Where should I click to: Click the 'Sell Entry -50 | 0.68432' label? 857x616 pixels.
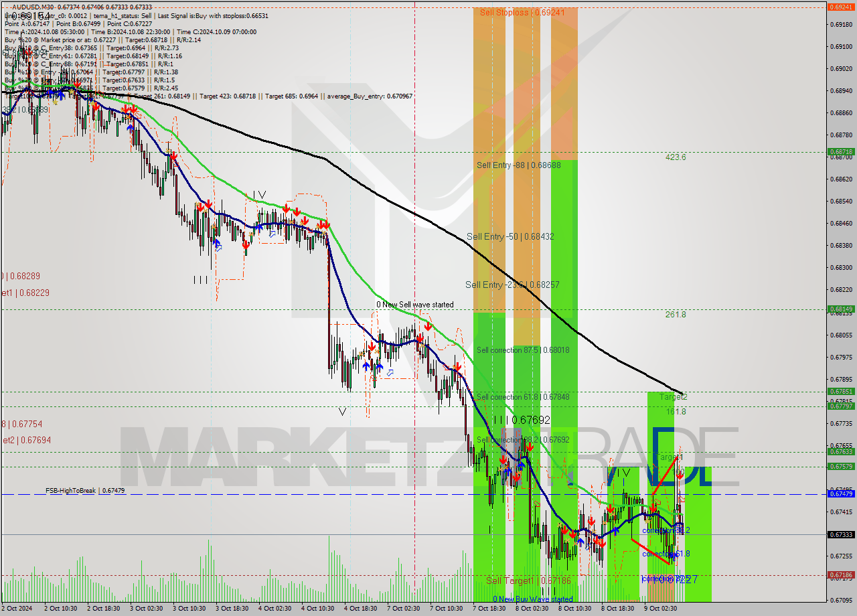(510, 236)
